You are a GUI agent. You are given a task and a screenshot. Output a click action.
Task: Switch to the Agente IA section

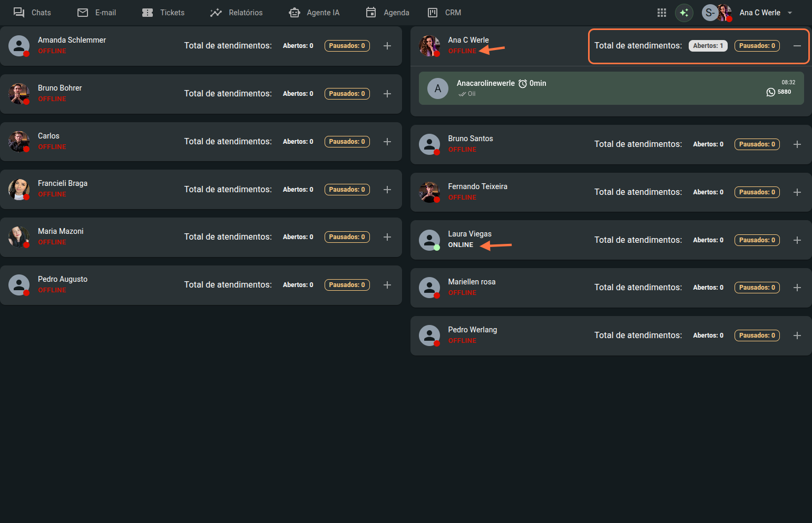click(x=314, y=13)
